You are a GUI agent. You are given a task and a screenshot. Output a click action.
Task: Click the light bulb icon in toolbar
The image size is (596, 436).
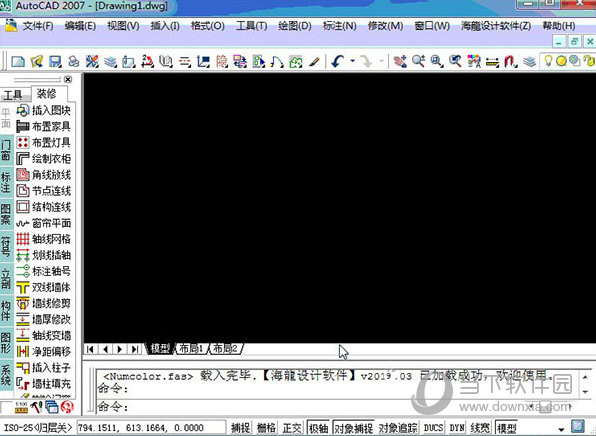548,61
